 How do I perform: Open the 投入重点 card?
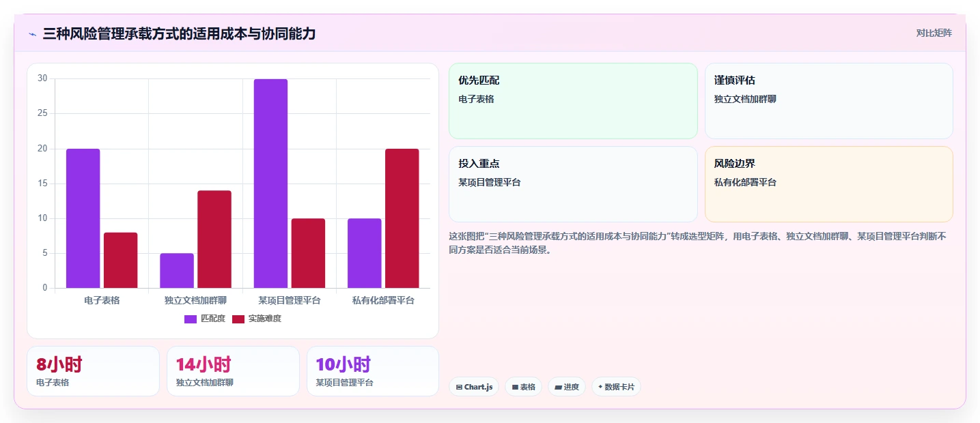[573, 184]
